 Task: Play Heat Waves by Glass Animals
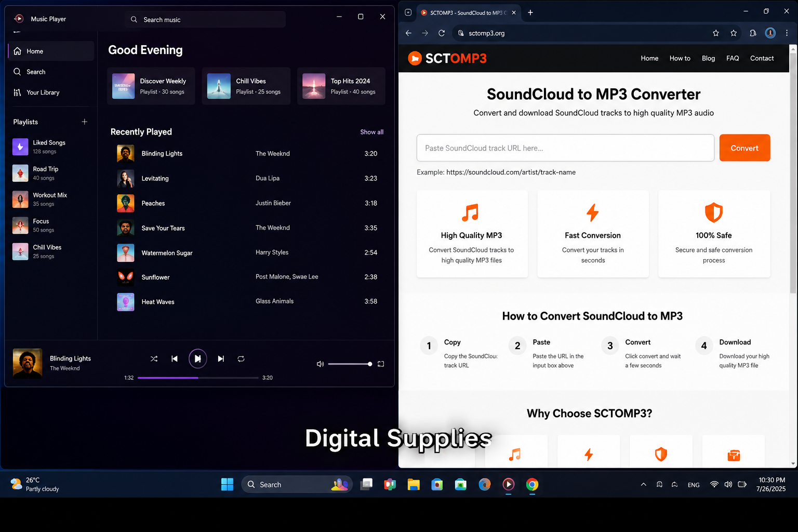pyautogui.click(x=247, y=301)
